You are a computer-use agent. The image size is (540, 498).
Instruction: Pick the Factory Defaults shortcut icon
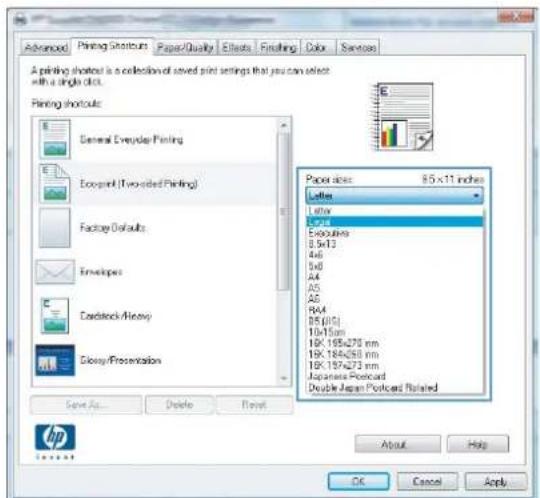click(x=54, y=228)
